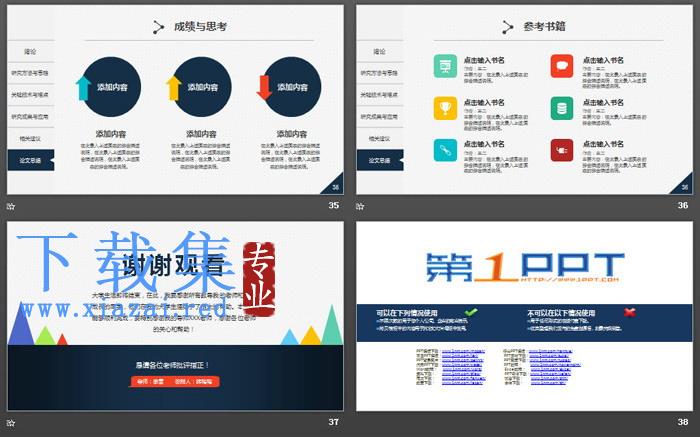Image resolution: width=700 pixels, height=437 pixels.
Task: Click the animation star icon under slide 36
Action: point(360,206)
